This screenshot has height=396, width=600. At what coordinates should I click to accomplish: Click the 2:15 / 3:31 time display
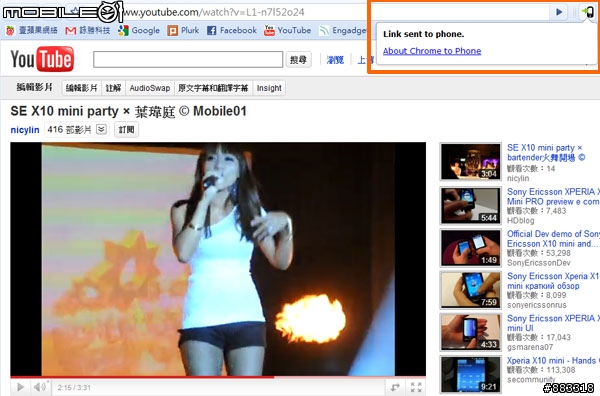74,388
